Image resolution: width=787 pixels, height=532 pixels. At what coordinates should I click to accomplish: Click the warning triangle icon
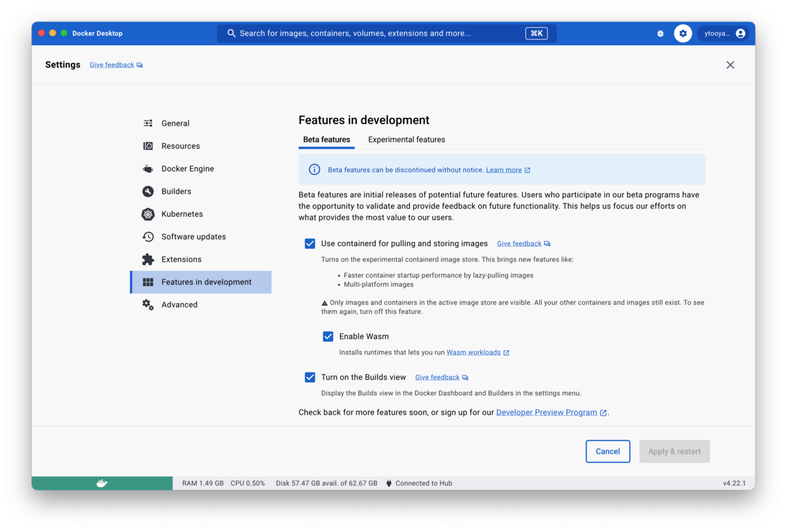pyautogui.click(x=324, y=303)
